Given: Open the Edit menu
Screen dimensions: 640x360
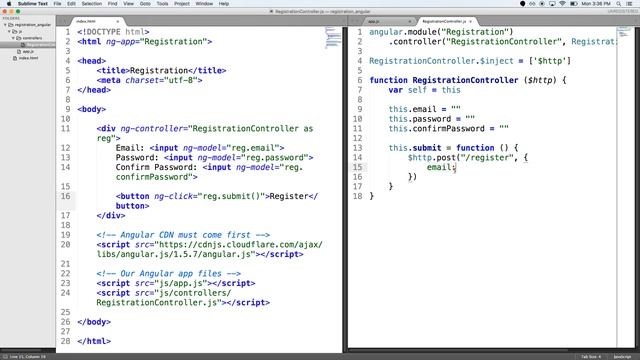Looking at the screenshot, I should click(71, 4).
